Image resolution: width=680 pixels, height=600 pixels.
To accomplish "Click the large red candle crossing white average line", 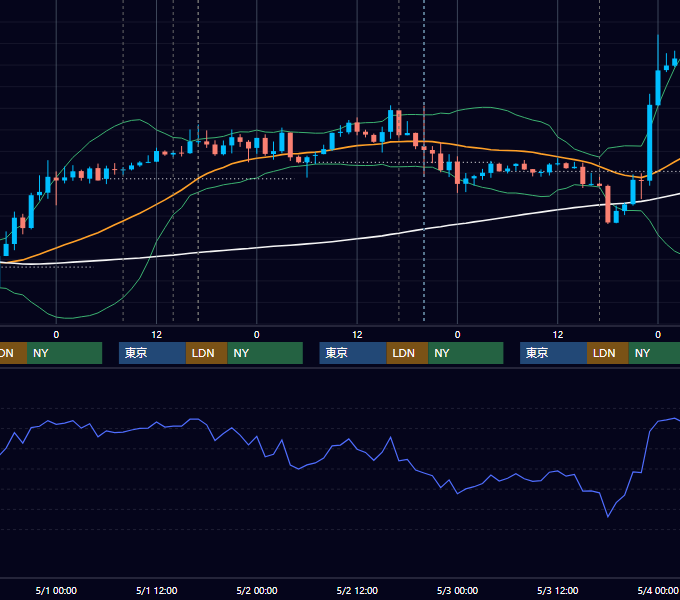I will [608, 204].
